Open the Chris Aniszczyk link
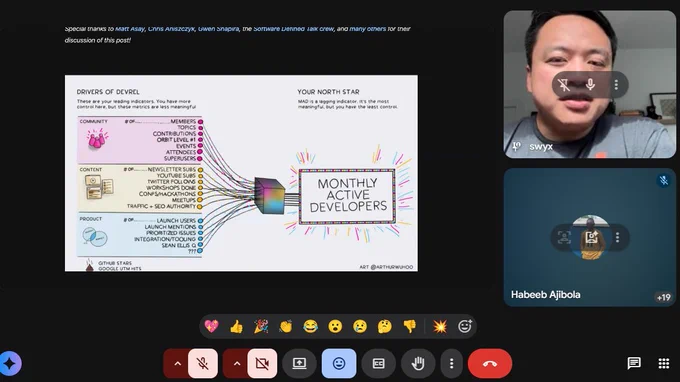Screen dimensions: 680x382 [x=171, y=29]
